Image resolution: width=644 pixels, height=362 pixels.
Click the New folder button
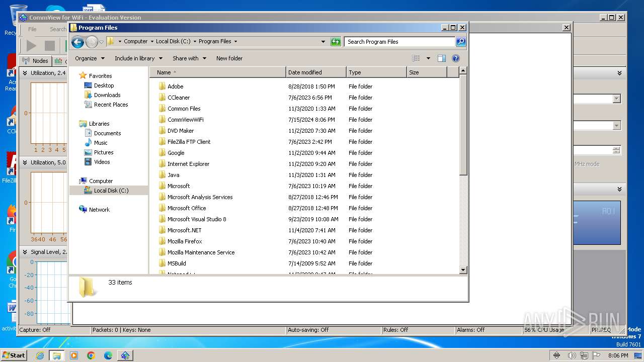point(229,58)
